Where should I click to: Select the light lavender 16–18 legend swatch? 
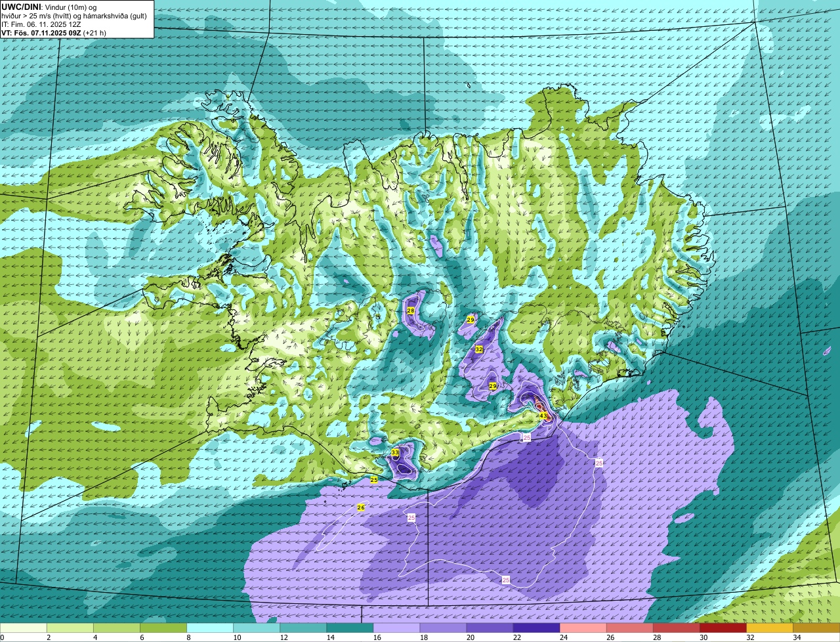[x=396, y=628]
